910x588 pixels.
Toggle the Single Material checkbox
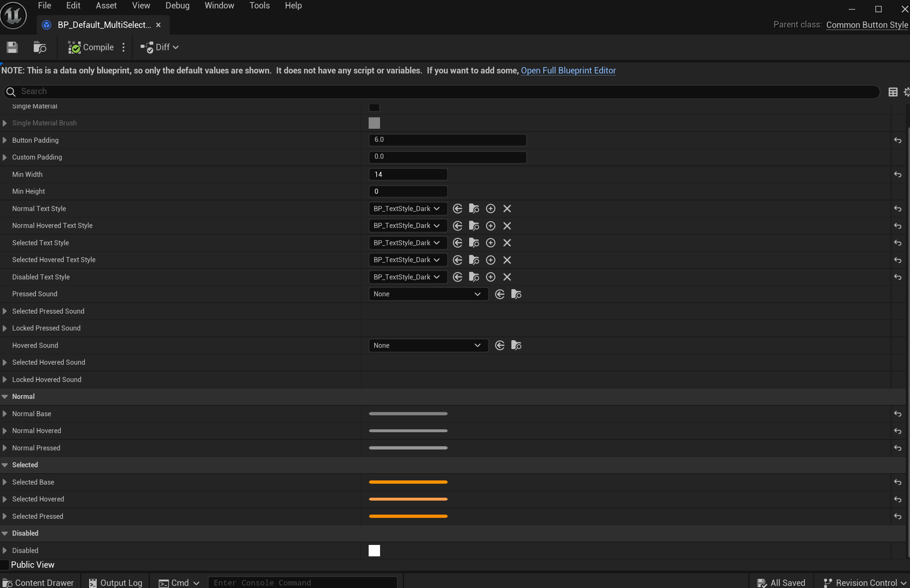point(374,107)
